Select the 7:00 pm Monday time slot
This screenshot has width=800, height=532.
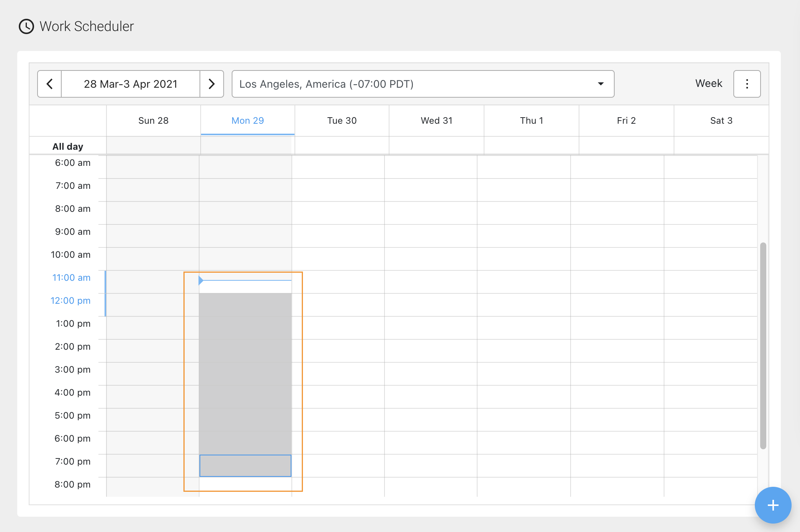[245, 466]
